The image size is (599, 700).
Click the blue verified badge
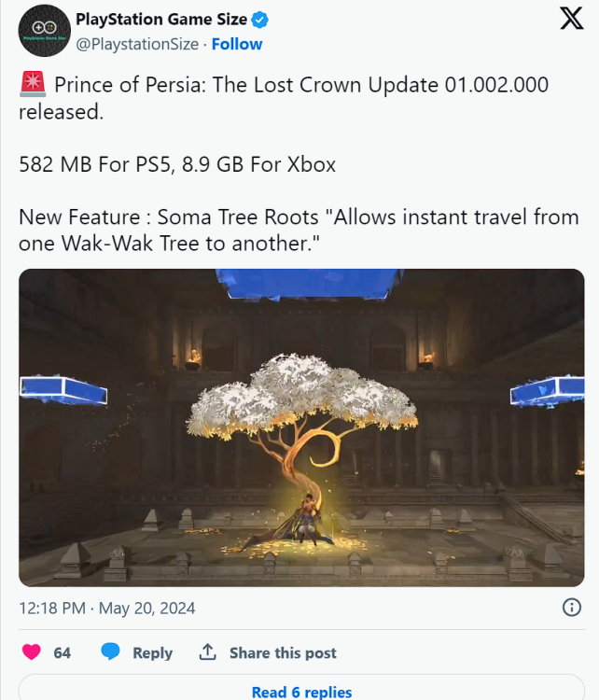click(259, 20)
